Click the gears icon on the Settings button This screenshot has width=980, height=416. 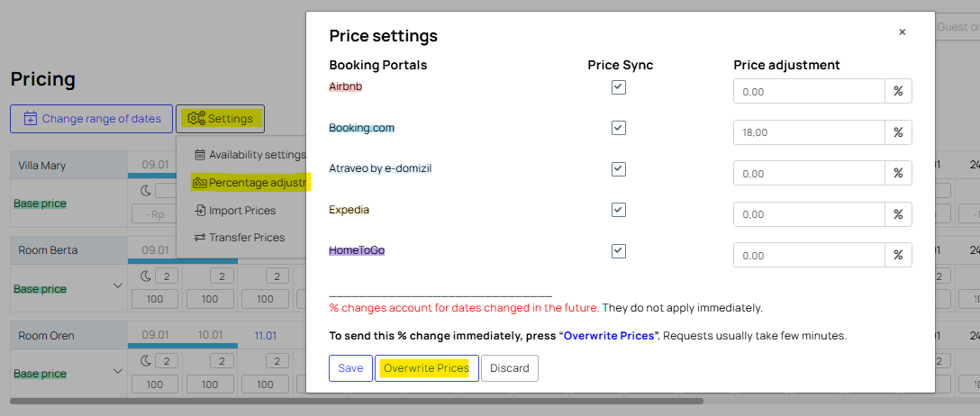point(196,119)
